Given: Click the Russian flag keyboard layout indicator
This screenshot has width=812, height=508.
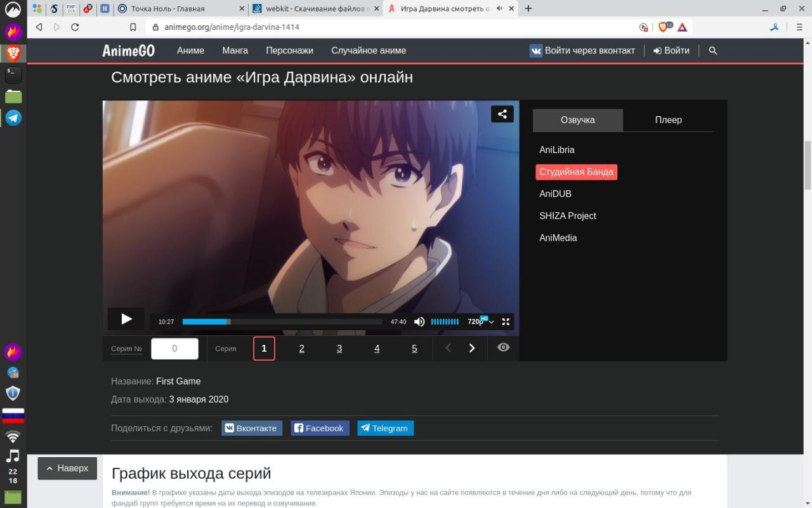Looking at the screenshot, I should 13,417.
